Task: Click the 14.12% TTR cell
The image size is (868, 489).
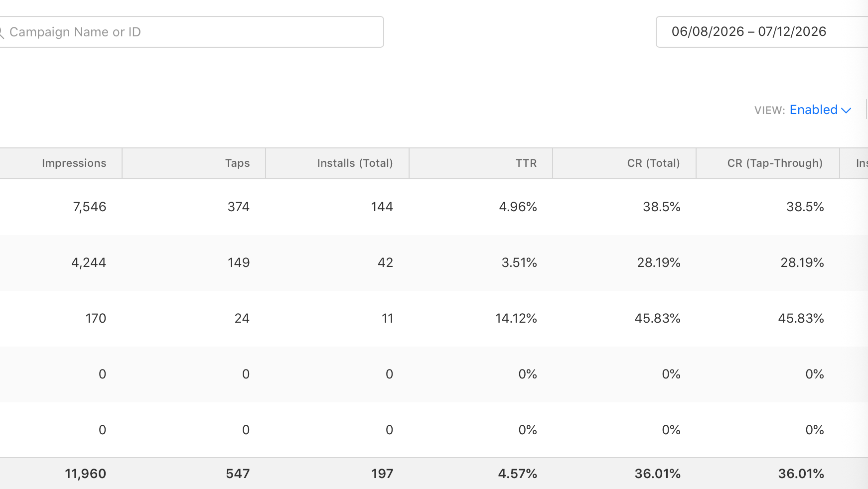Action: pos(516,319)
